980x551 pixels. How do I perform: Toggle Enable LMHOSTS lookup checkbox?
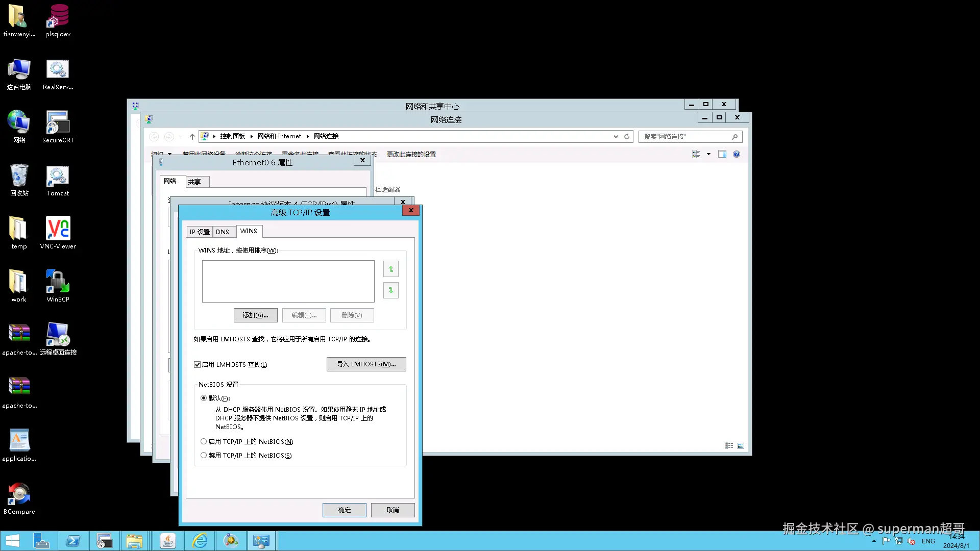click(x=198, y=365)
